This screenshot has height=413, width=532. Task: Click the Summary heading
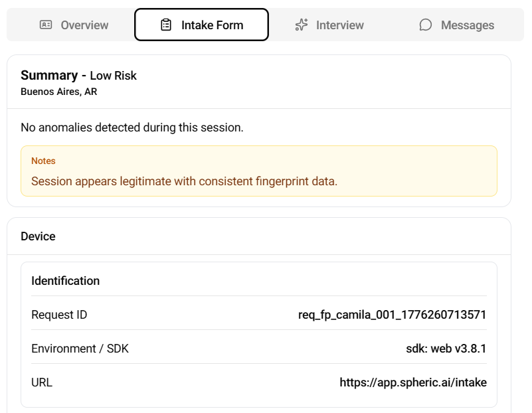pyautogui.click(x=49, y=76)
